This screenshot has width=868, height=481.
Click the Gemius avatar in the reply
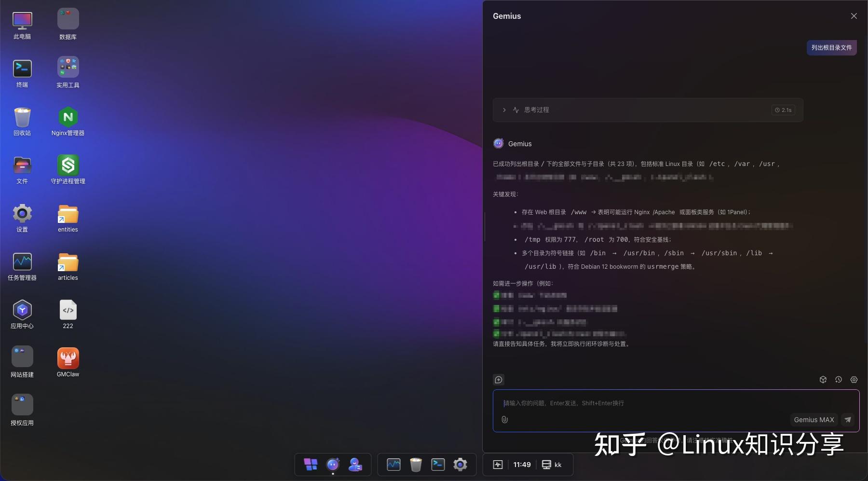(x=499, y=143)
